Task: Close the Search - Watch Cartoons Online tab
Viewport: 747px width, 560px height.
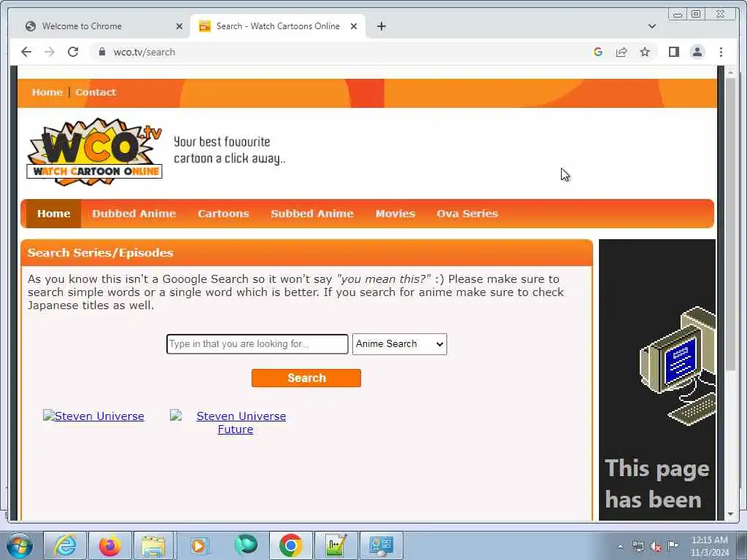Action: [354, 26]
